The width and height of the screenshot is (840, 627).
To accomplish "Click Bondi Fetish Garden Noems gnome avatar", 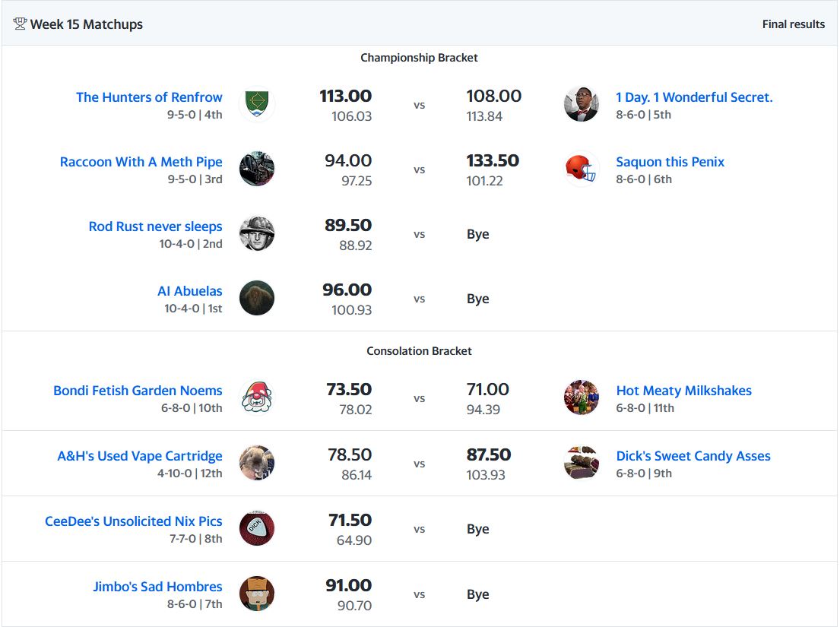I will (x=257, y=397).
